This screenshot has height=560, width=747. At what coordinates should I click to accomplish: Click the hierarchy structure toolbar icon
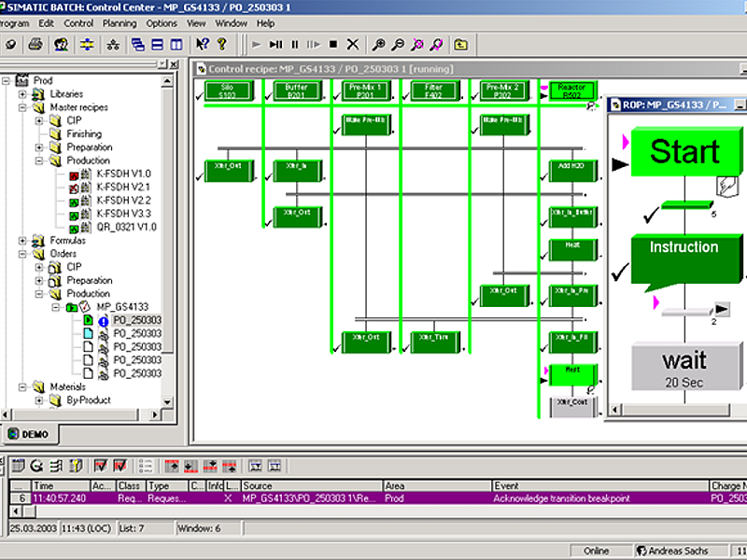[113, 45]
